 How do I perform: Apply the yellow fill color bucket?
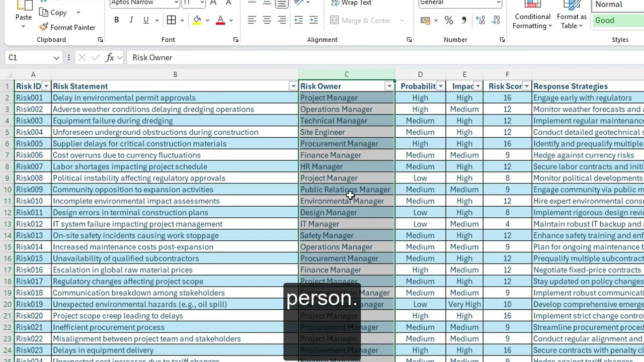pyautogui.click(x=197, y=20)
